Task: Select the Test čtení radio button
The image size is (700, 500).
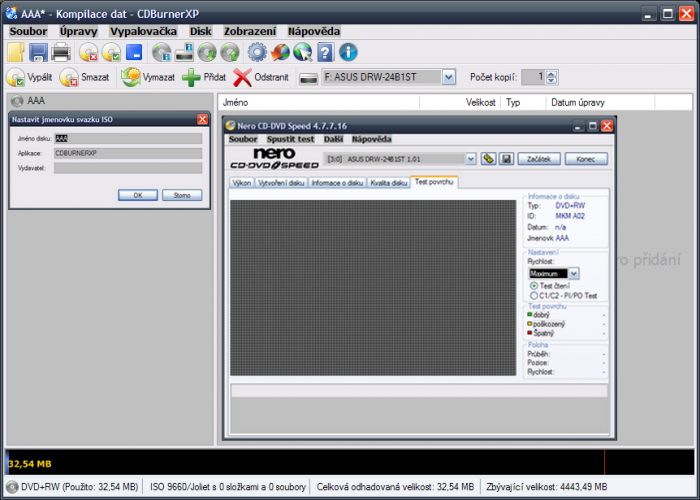Action: tap(533, 286)
